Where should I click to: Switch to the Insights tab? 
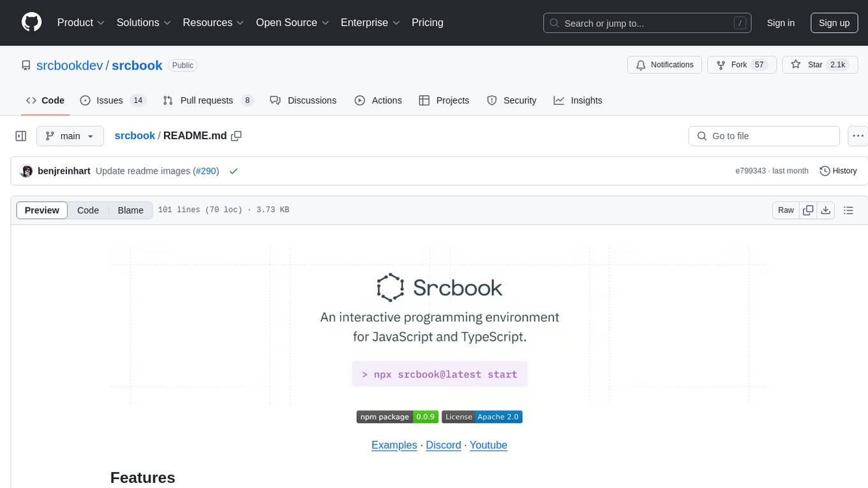coord(578,100)
